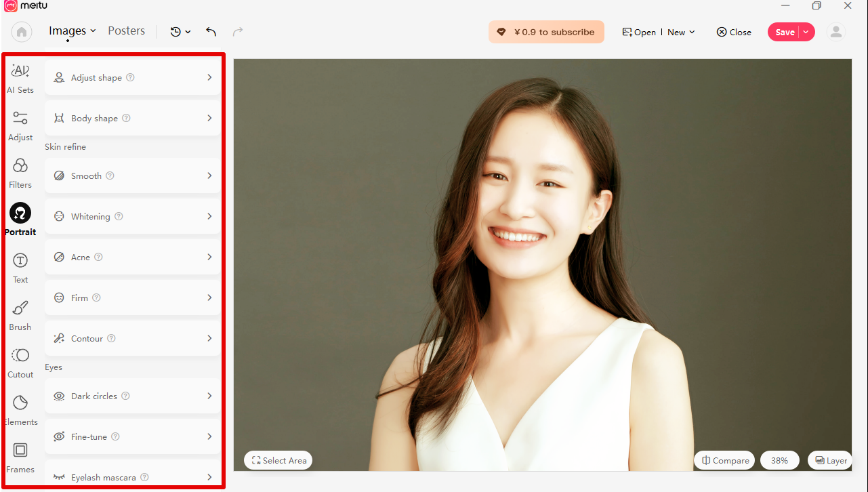Click the Whitening help question mark
Screen dimensions: 868x492
[119, 216]
